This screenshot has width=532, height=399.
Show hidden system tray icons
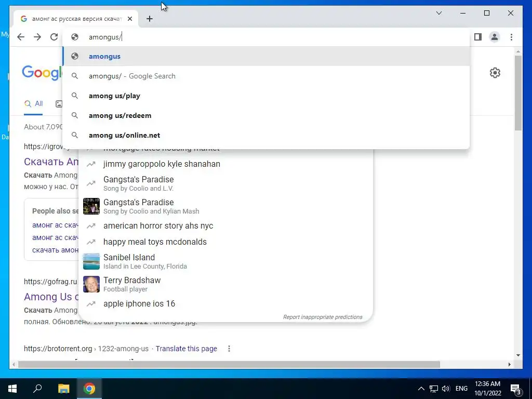(421, 389)
